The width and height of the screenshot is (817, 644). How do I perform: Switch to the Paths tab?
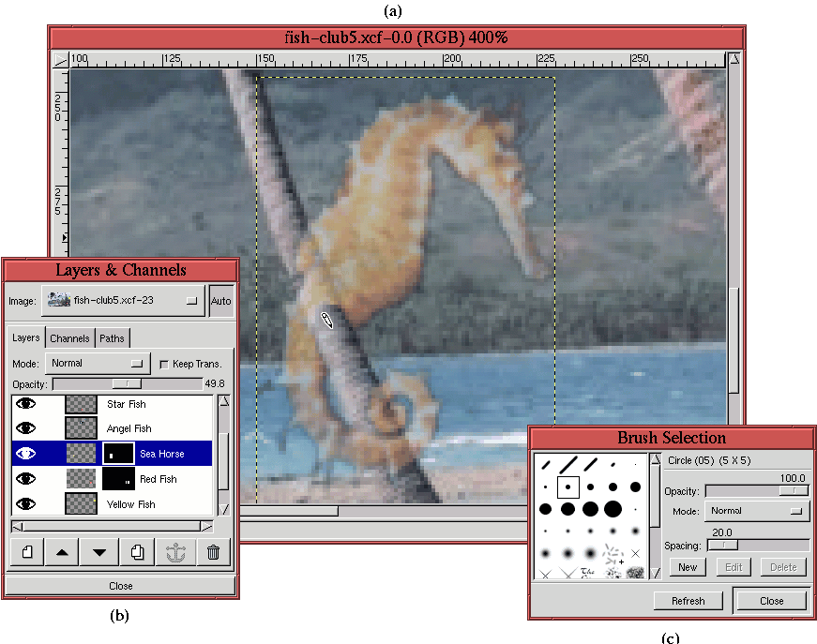[x=111, y=338]
